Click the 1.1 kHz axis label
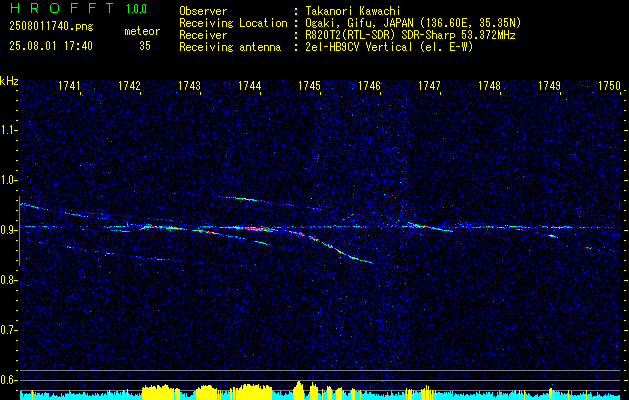Screen dimensions: 629x400 (8, 130)
